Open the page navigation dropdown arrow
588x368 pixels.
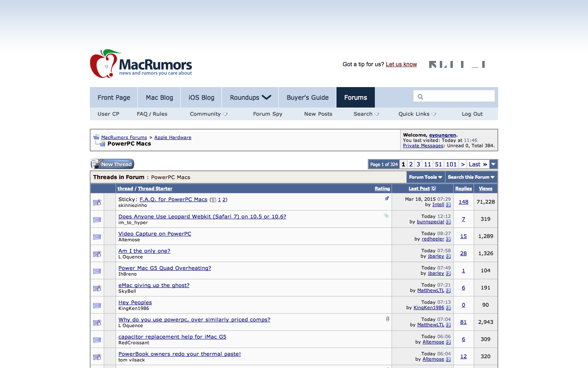point(493,164)
